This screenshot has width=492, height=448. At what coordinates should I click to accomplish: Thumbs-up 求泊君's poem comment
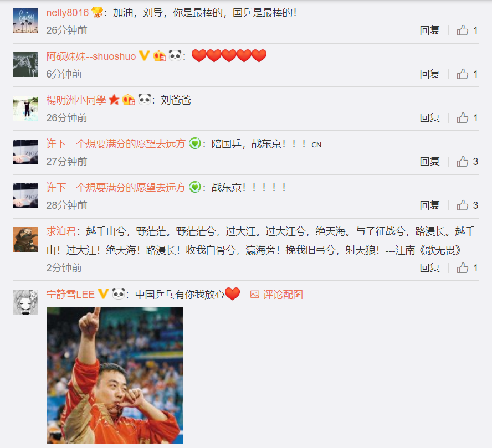click(x=463, y=268)
